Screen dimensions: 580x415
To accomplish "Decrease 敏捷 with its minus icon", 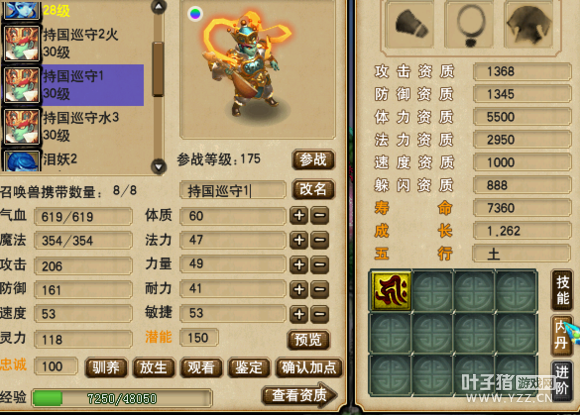I will 320,314.
